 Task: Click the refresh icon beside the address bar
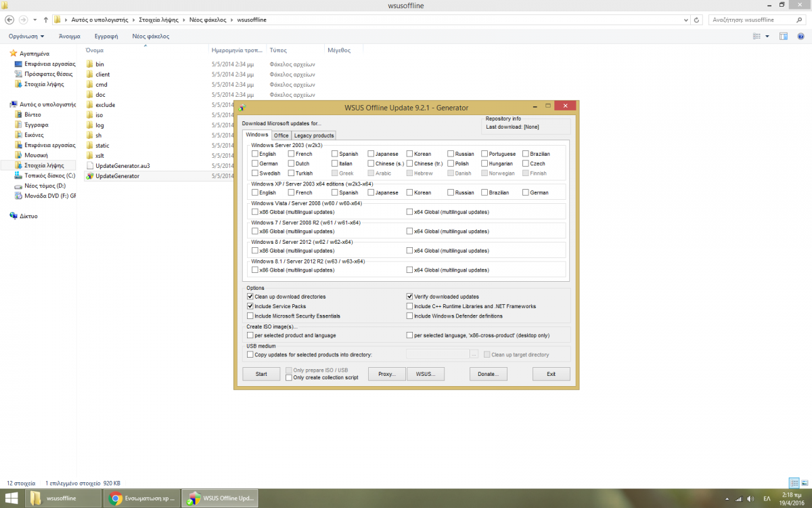tap(698, 20)
